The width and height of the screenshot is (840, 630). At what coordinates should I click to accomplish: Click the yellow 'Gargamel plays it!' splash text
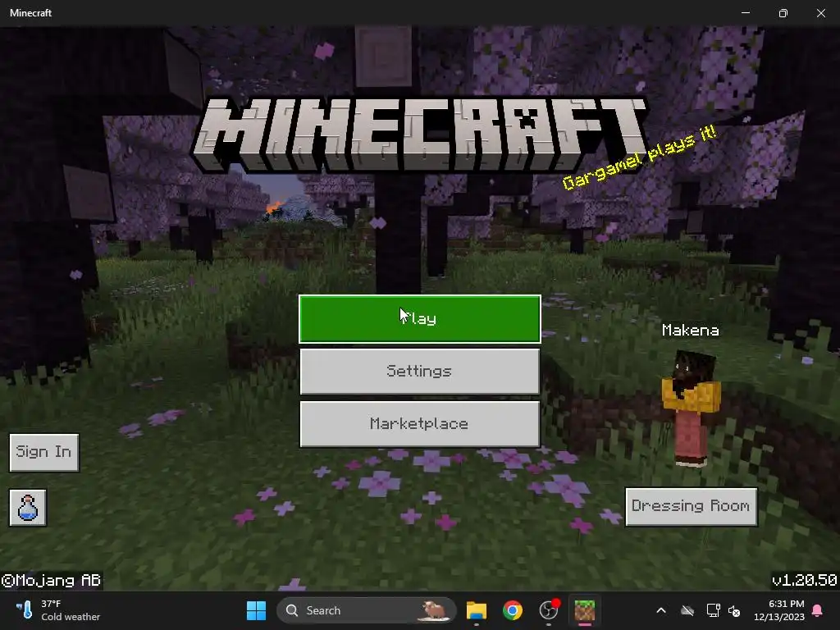pos(640,157)
